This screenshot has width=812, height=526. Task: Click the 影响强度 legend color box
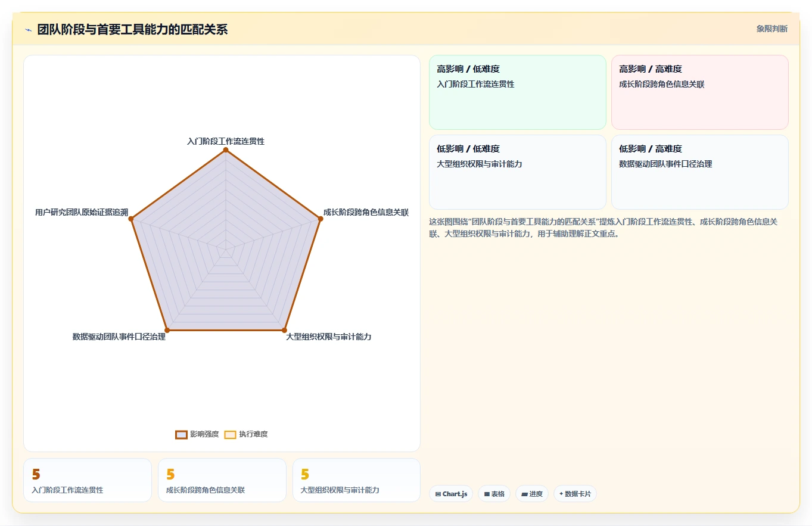(x=181, y=434)
